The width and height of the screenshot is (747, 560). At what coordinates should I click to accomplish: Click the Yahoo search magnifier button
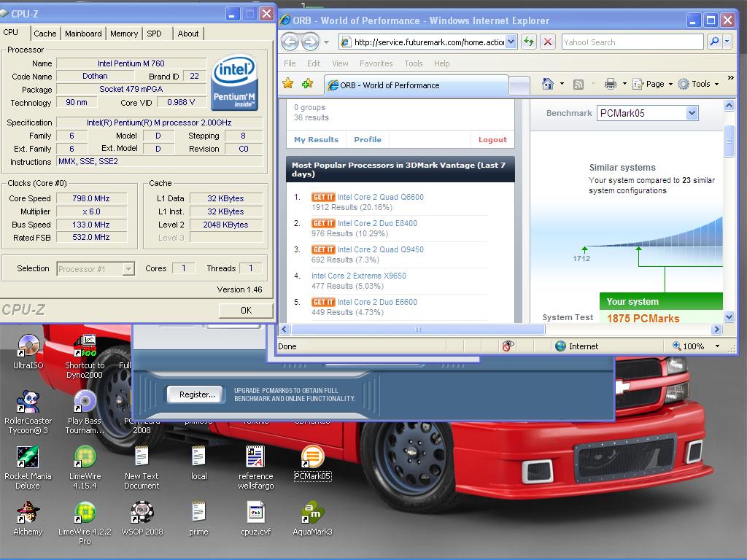point(714,42)
